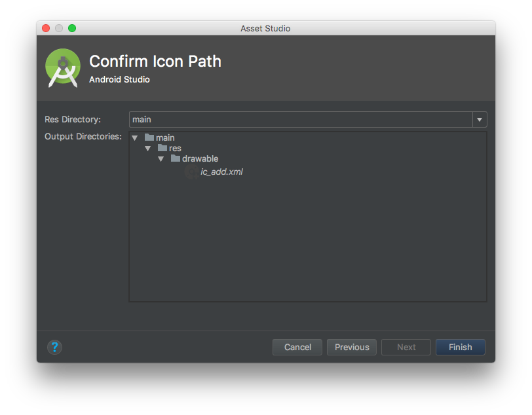
Task: Click the drawable folder icon
Action: click(x=176, y=158)
